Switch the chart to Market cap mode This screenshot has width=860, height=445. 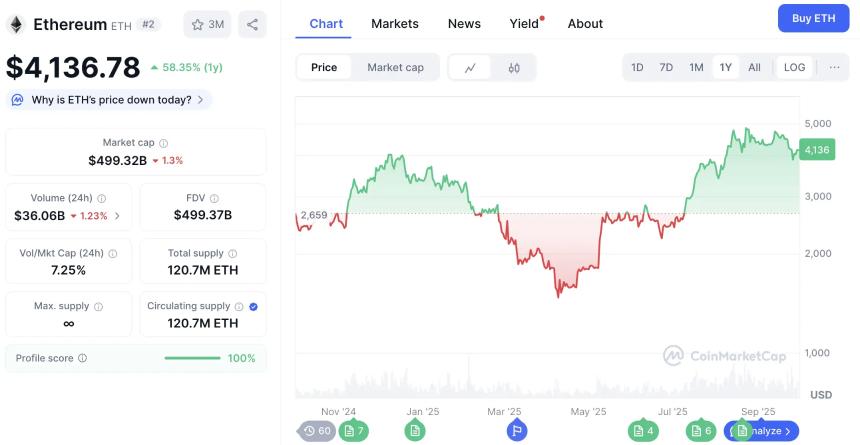(395, 68)
